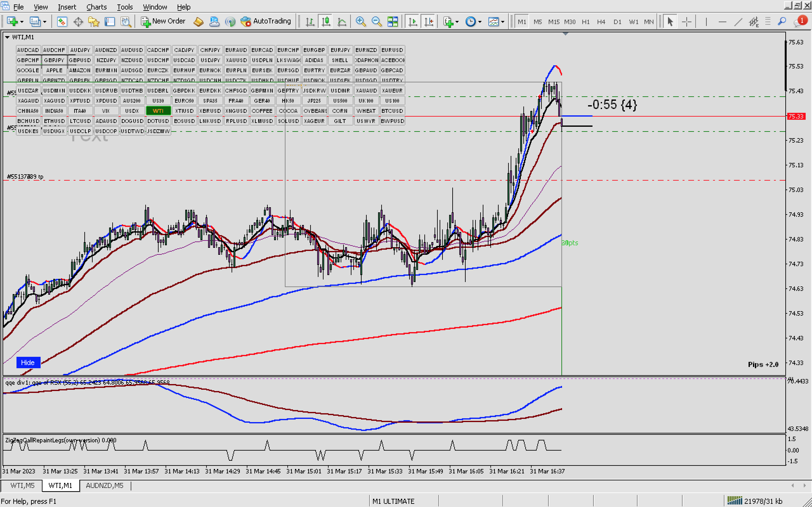Open the Strategy Tester icon
Viewport: 812px width, 507px height.
coord(126,22)
